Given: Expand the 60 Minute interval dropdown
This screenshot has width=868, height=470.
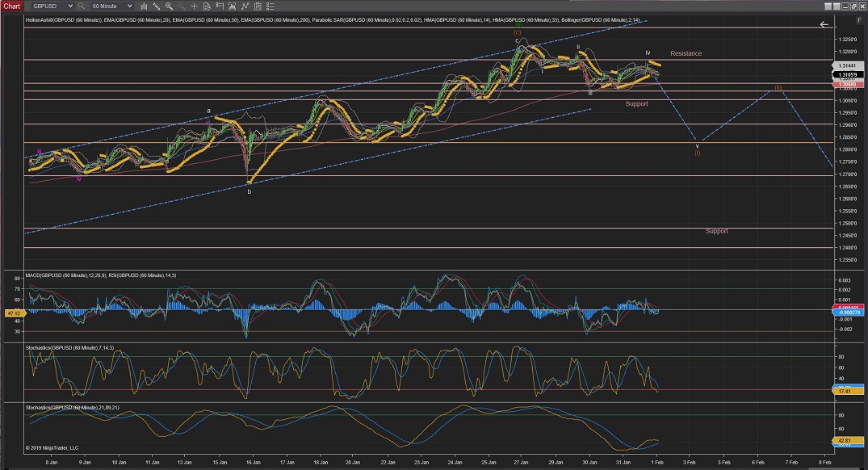Looking at the screenshot, I should point(129,6).
